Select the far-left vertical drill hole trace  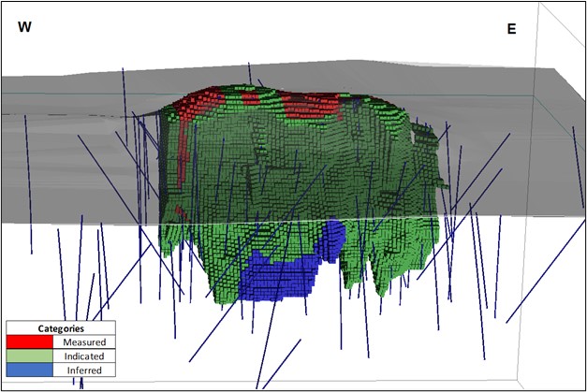(28, 187)
